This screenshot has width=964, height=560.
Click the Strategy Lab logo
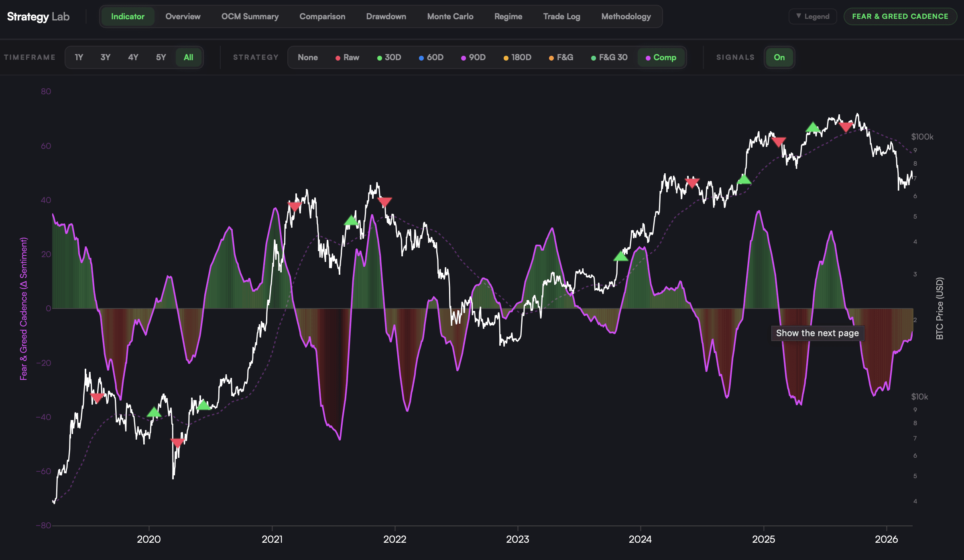coord(38,16)
